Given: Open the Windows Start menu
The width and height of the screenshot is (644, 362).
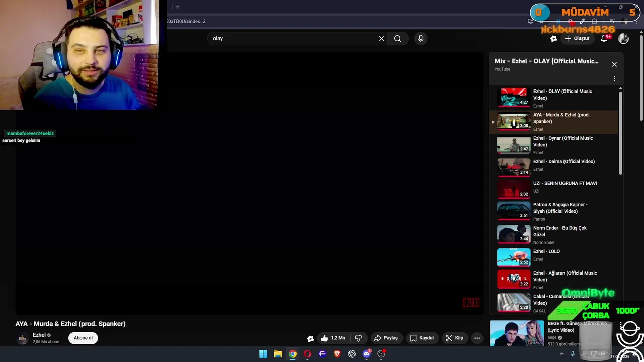Looking at the screenshot, I should coord(263,354).
